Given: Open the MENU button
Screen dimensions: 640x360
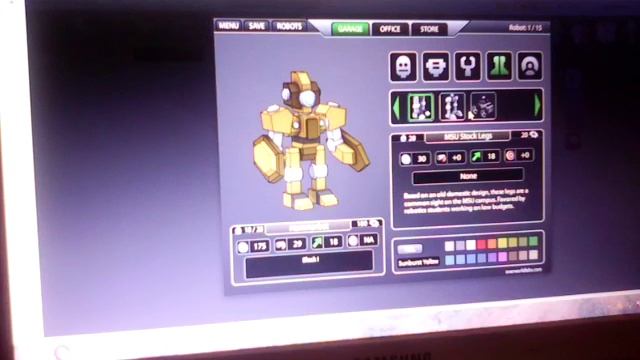Looking at the screenshot, I should coord(228,26).
